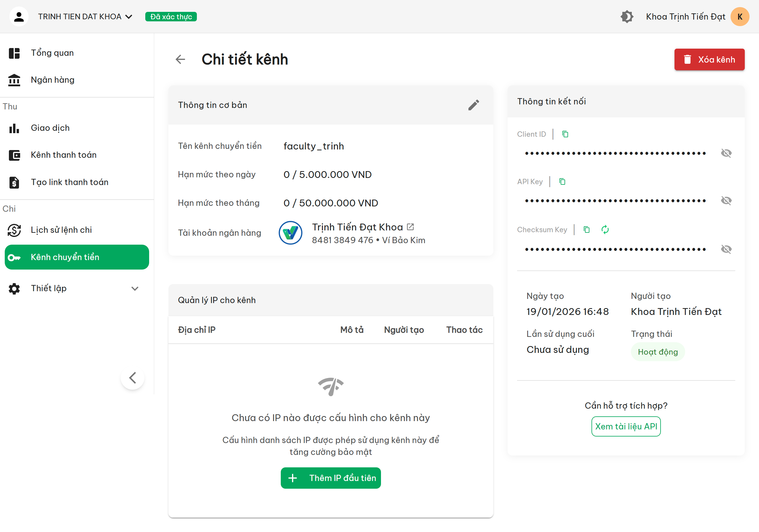
Task: Regenerate the Checksum Key
Action: 605,230
